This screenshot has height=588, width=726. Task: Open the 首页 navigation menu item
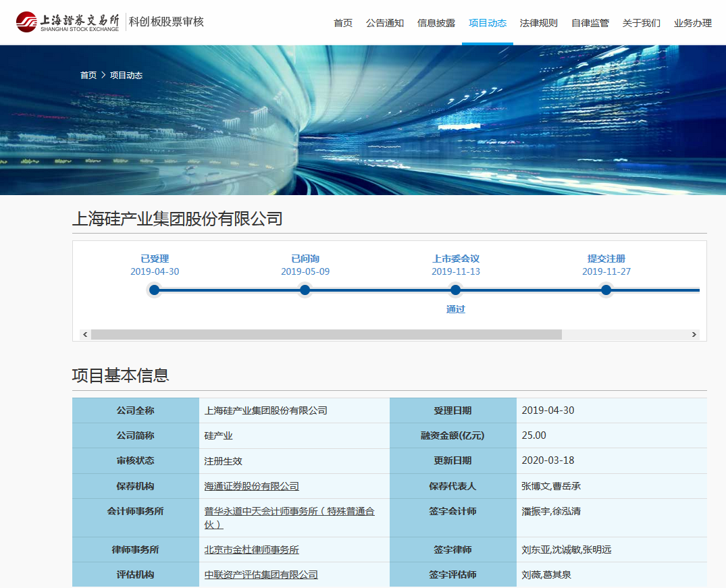[x=343, y=23]
